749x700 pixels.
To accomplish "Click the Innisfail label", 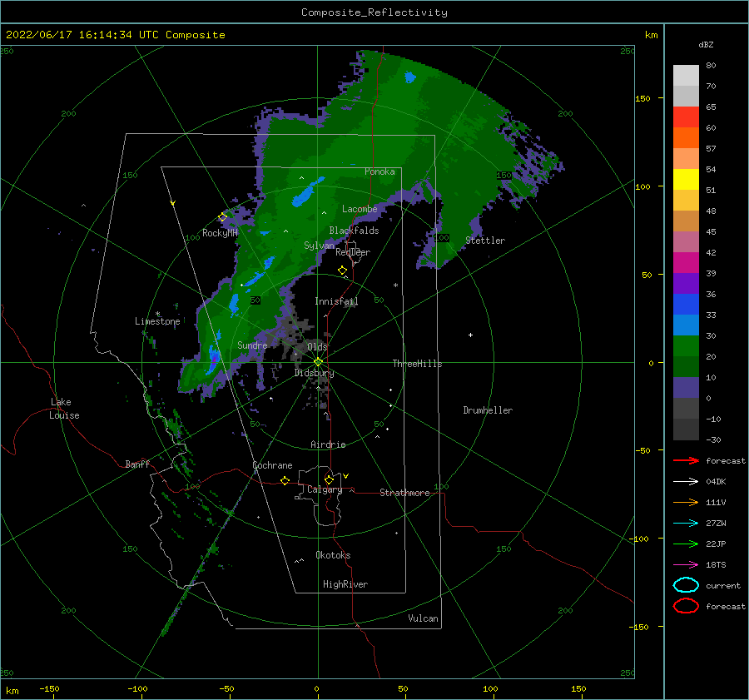I will coord(336,301).
